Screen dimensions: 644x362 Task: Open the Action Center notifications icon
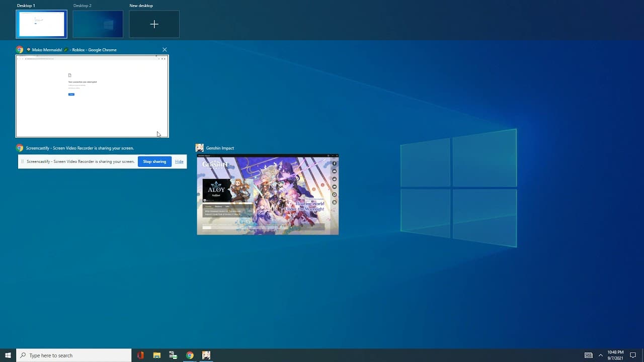(x=633, y=355)
